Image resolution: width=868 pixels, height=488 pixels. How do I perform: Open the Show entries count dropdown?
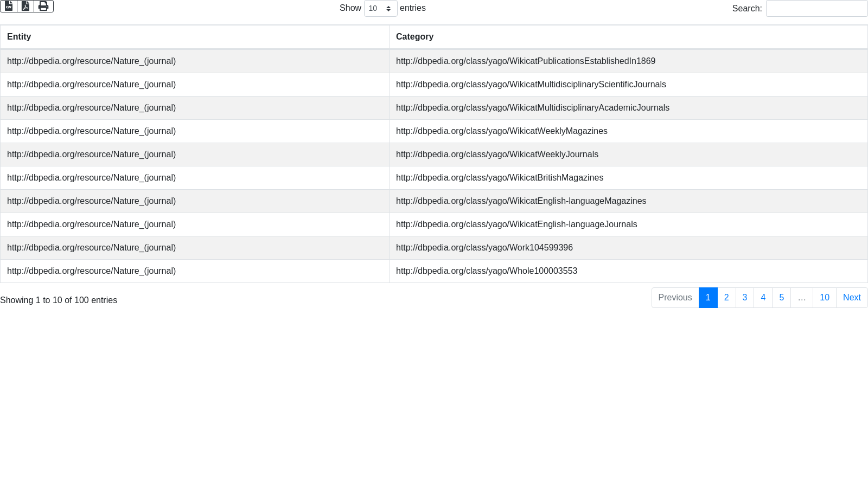tap(380, 9)
